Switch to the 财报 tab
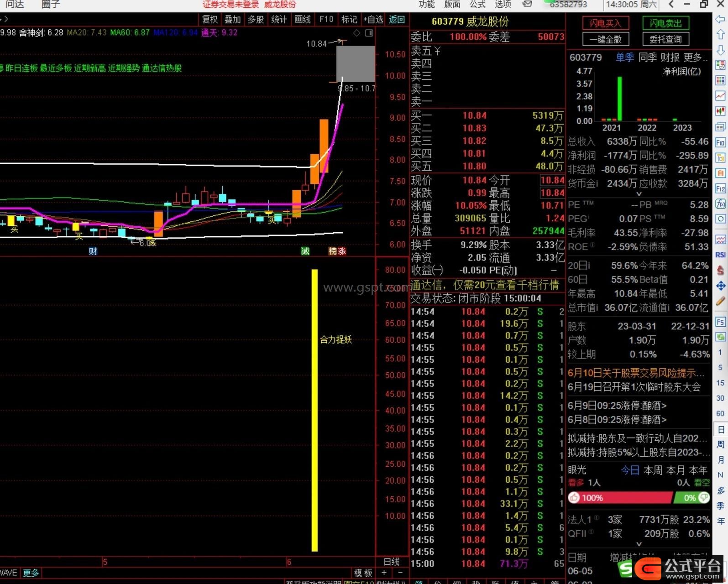The width and height of the screenshot is (728, 584). 670,57
